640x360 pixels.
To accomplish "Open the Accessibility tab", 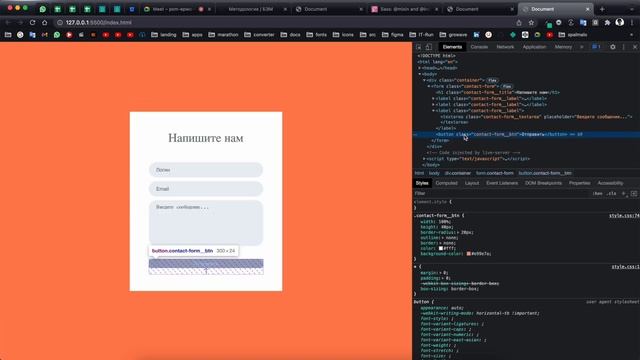I will pos(610,183).
